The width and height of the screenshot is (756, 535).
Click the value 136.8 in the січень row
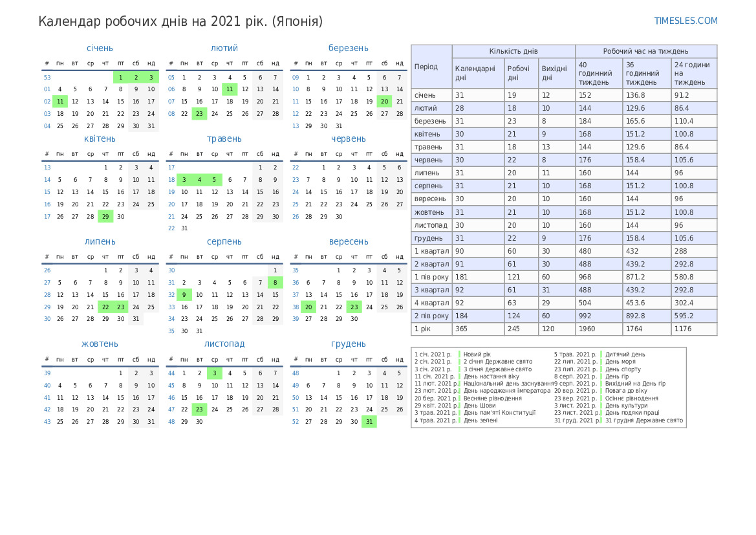click(x=636, y=95)
